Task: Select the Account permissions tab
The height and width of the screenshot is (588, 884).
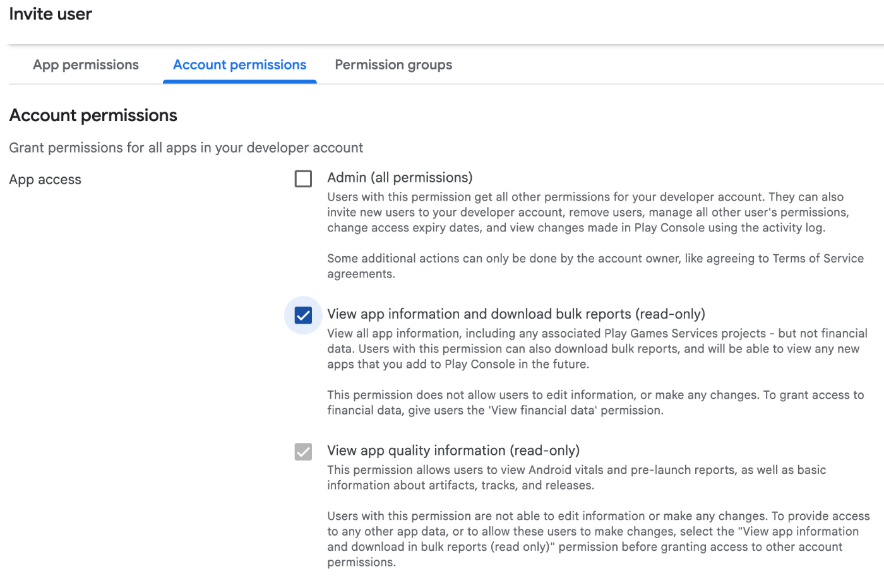Action: 239,65
